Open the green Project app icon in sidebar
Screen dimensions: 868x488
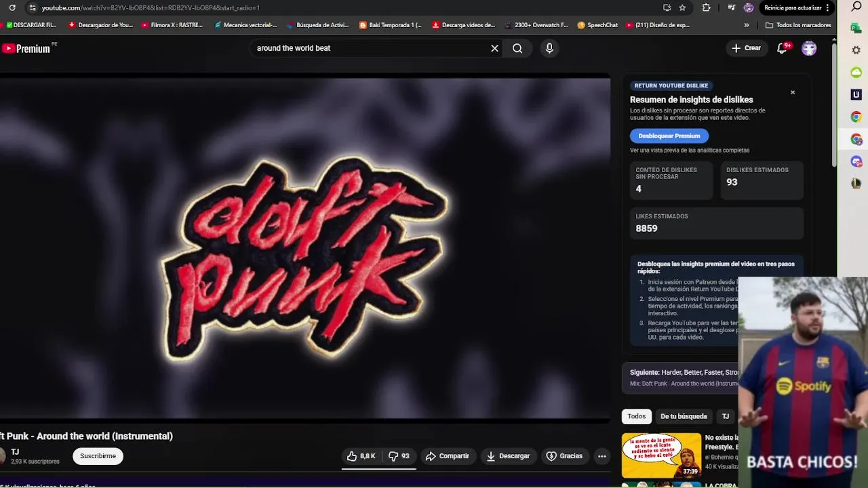click(x=856, y=28)
